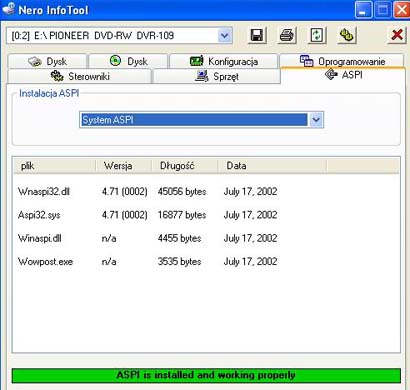Click the version 4.71 (0002) of Aspi32.sys
The image size is (410, 390).
pyautogui.click(x=125, y=215)
